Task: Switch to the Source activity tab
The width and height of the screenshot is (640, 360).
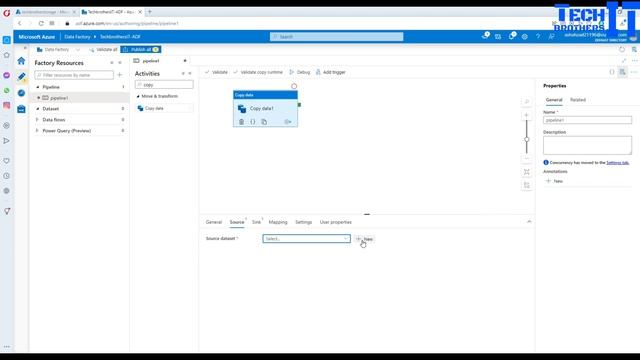Action: click(x=237, y=222)
